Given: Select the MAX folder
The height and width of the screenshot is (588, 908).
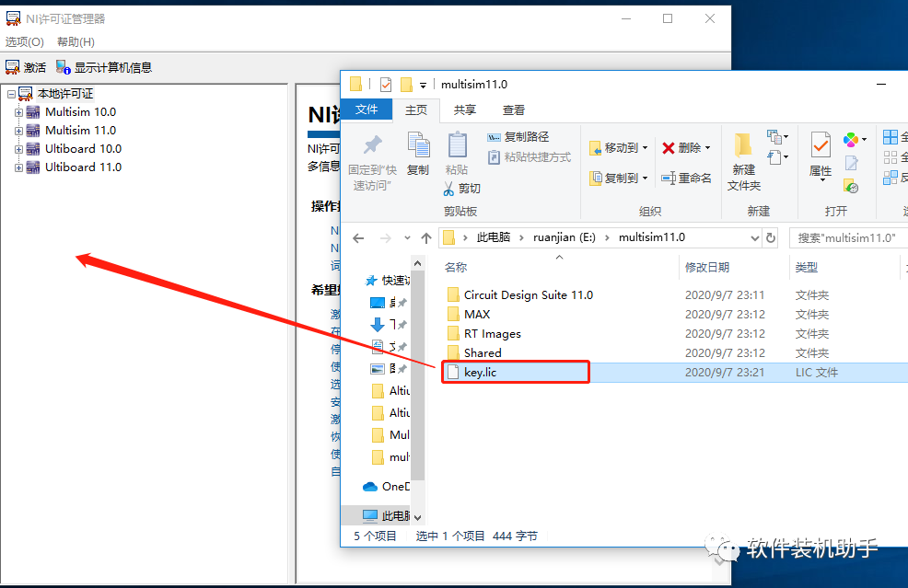Looking at the screenshot, I should tap(477, 315).
